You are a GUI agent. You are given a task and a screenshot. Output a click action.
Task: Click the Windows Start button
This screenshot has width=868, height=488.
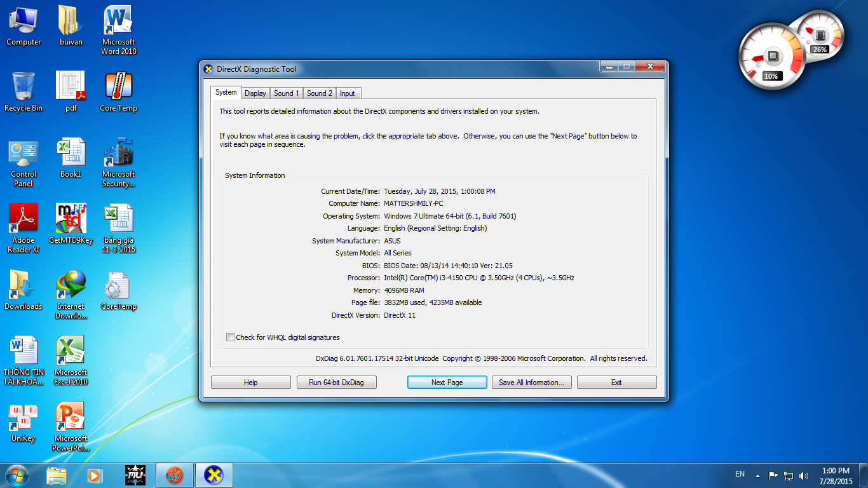pos(17,475)
